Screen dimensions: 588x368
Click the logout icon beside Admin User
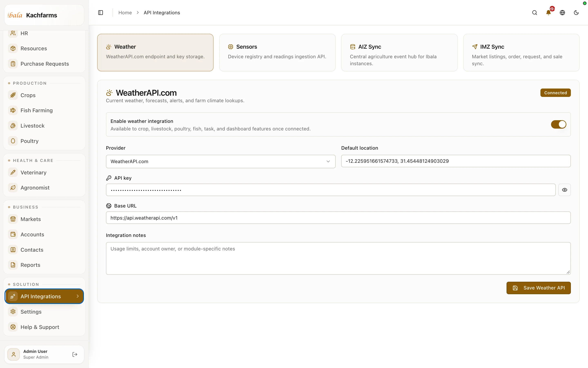75,354
